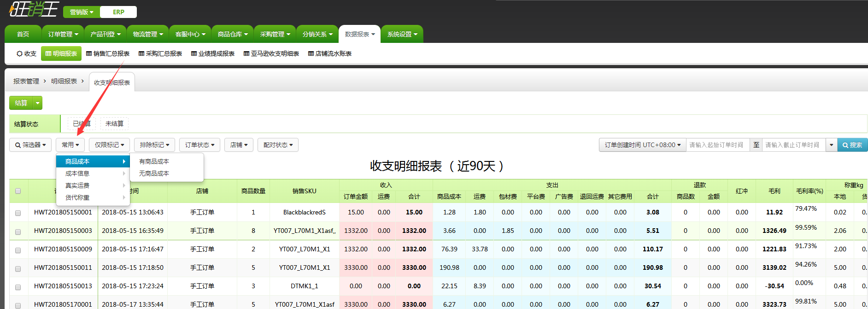The width and height of the screenshot is (868, 309).
Task: Open 业绩提成报表 report
Action: (x=213, y=53)
